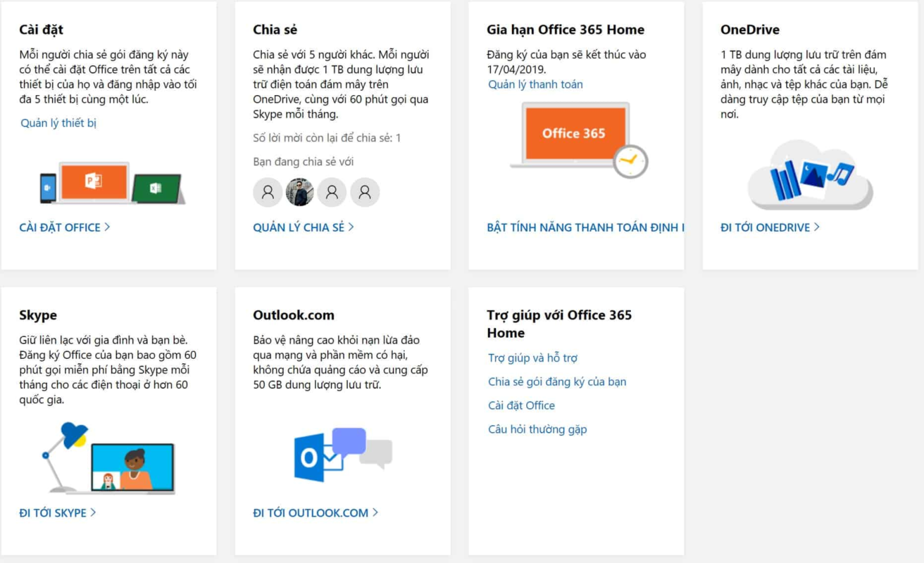Go to ĐI TỚI ONEDRIVE
Screen dimensions: 924x563
point(770,227)
